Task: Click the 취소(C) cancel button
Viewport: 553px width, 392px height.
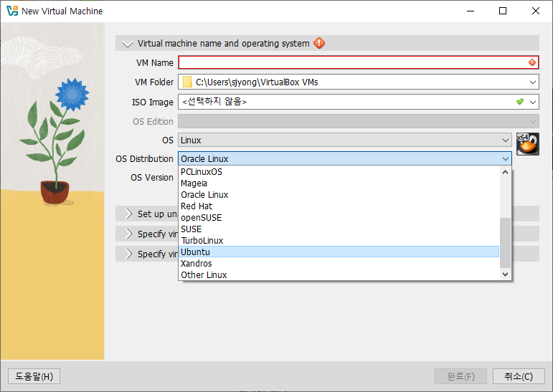Action: (x=519, y=376)
